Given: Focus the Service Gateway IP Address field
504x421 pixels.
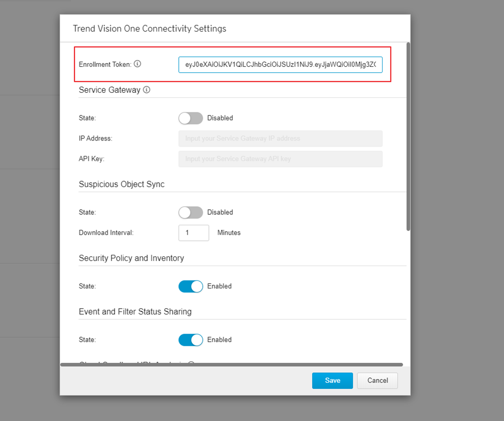Looking at the screenshot, I should point(280,138).
